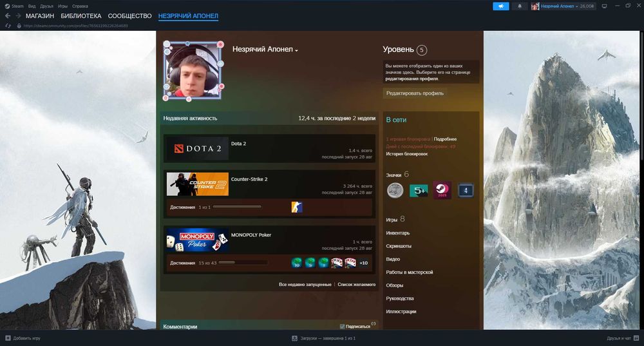Click the blue badge numbered 4
The height and width of the screenshot is (346, 644).
(x=466, y=190)
